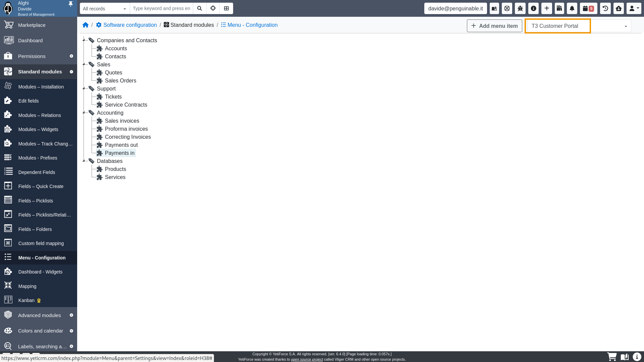Image resolution: width=644 pixels, height=362 pixels.
Task: Collapse the Companies and Contacts group
Action: [x=84, y=40]
